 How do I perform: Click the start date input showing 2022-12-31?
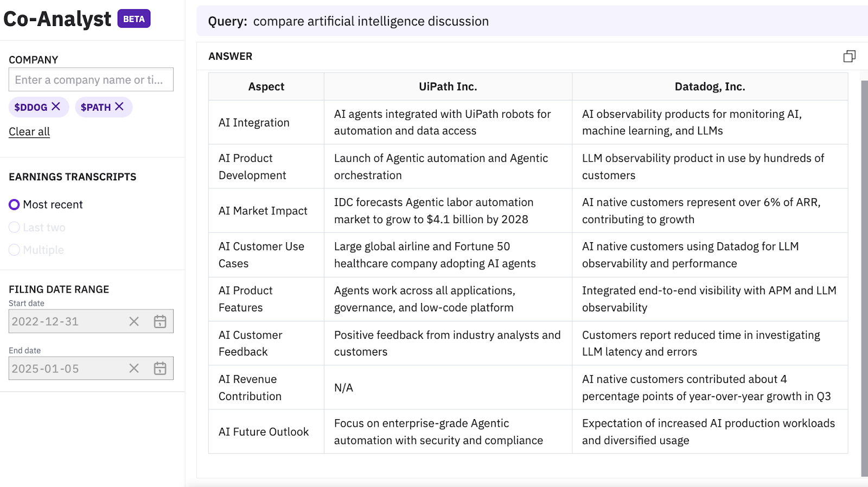(x=65, y=321)
